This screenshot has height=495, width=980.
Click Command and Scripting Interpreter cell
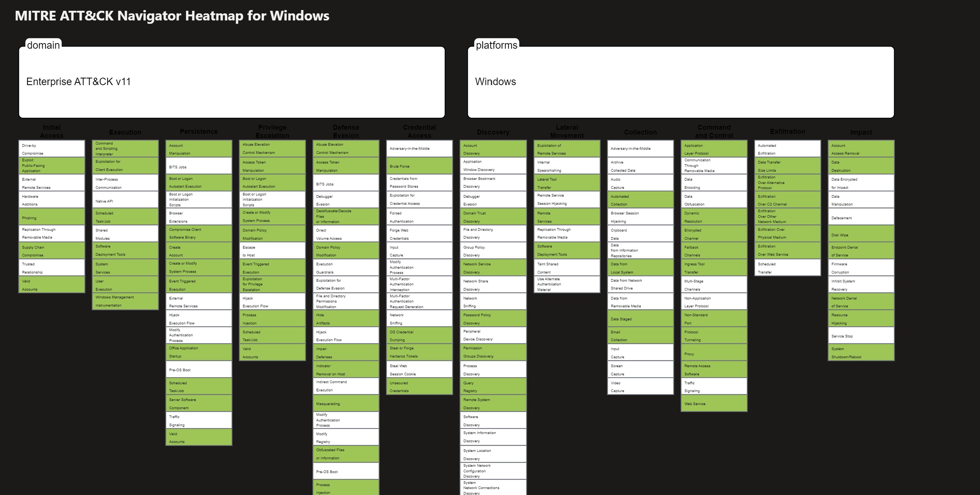point(125,149)
